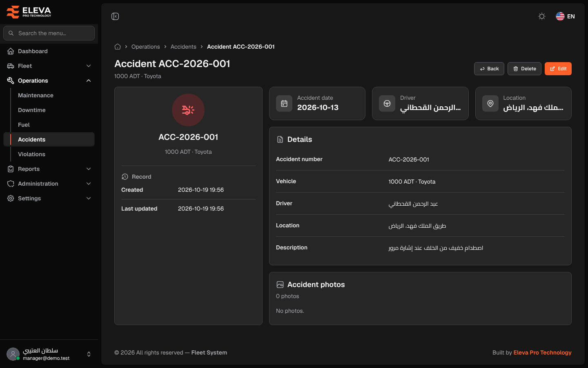Click the Eleva Pro Technology logo
This screenshot has width=588, height=368.
(29, 12)
